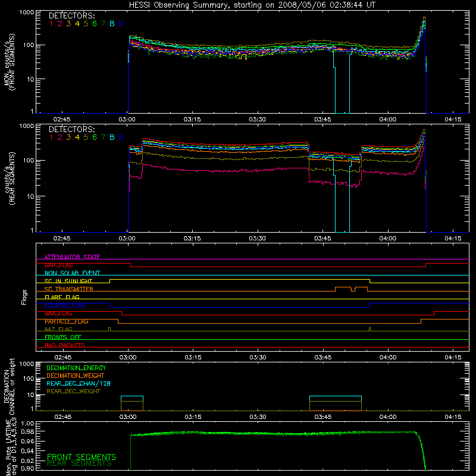This screenshot has height=476, width=476.
Task: Click 03:00 tick under front segments plot
Action: [127, 120]
